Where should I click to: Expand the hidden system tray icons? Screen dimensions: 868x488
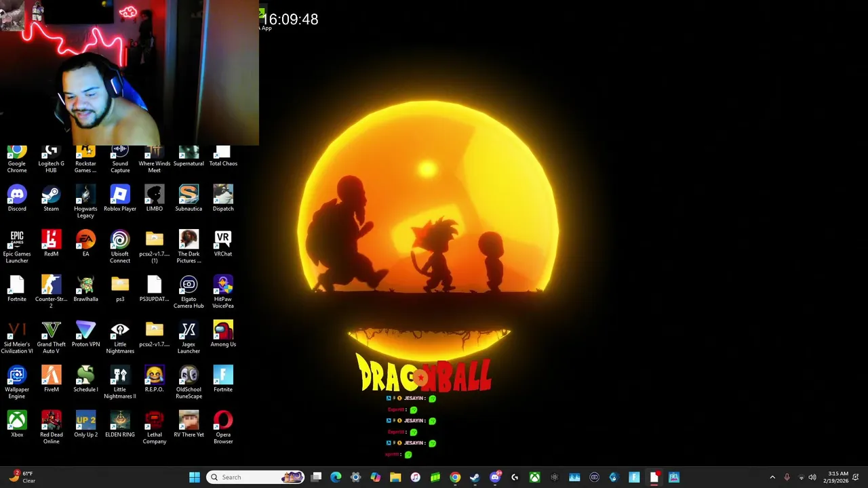[x=772, y=477]
